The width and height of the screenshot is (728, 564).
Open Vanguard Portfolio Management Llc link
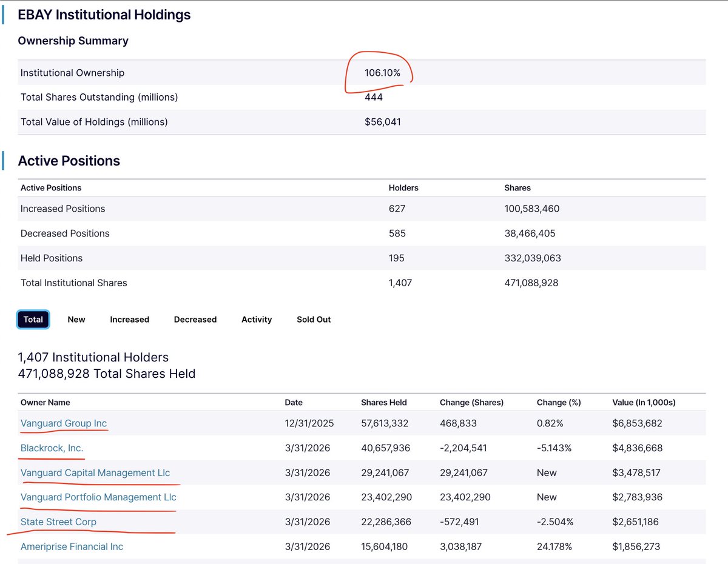coord(98,497)
